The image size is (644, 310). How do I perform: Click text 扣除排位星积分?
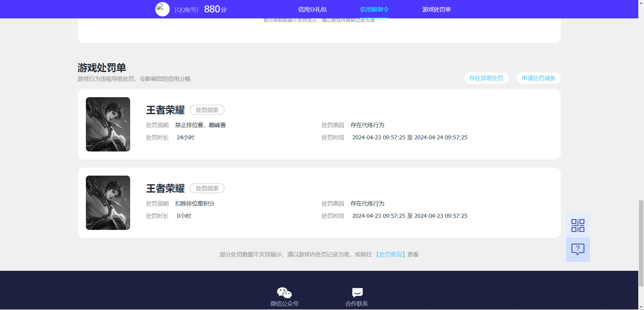(x=195, y=203)
